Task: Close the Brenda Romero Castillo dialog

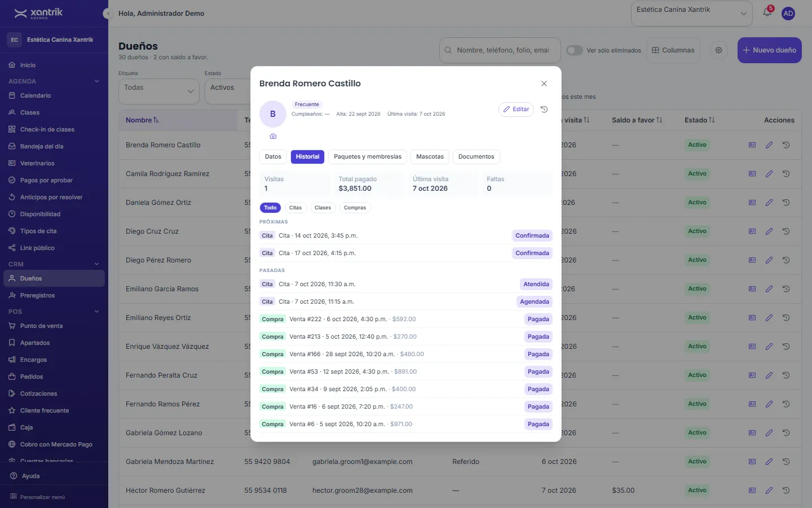Action: point(544,84)
